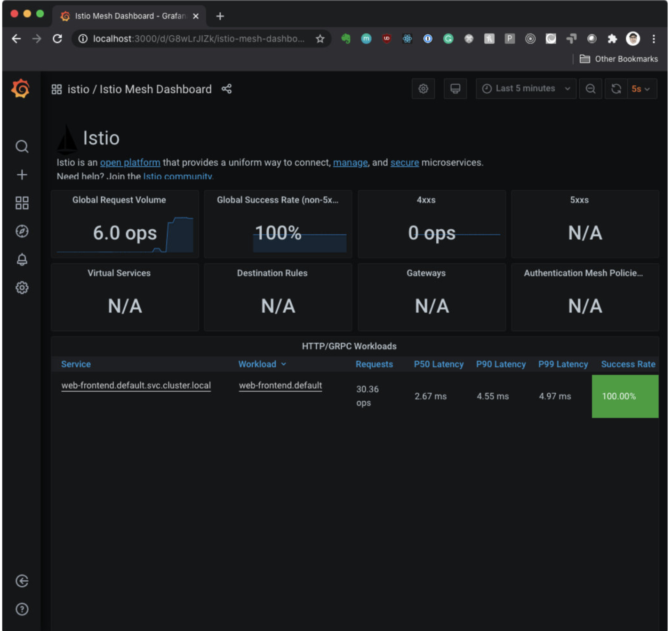Click the 30.36 ops requests cell

[368, 396]
